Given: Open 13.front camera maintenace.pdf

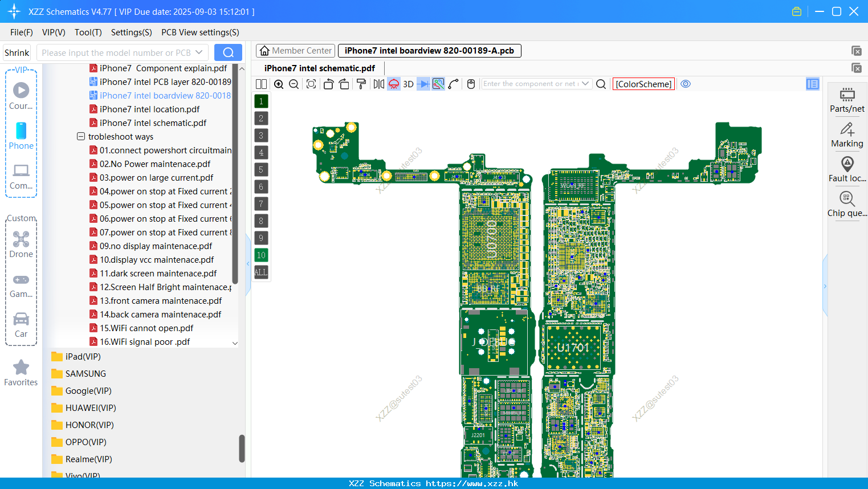Looking at the screenshot, I should tap(161, 301).
